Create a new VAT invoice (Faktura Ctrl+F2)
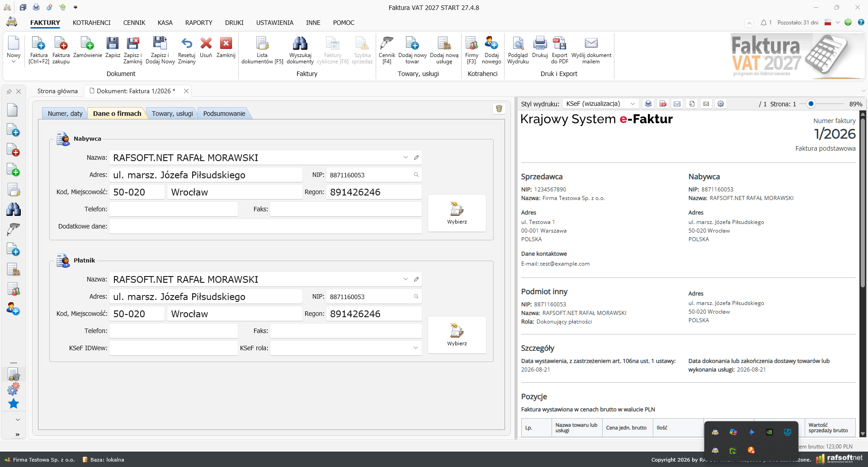 [x=39, y=50]
